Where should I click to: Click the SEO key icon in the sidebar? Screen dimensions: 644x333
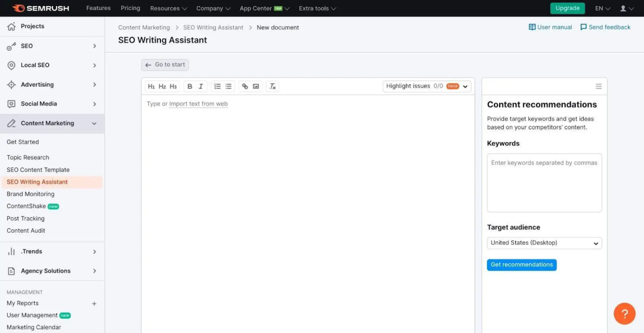pos(11,46)
